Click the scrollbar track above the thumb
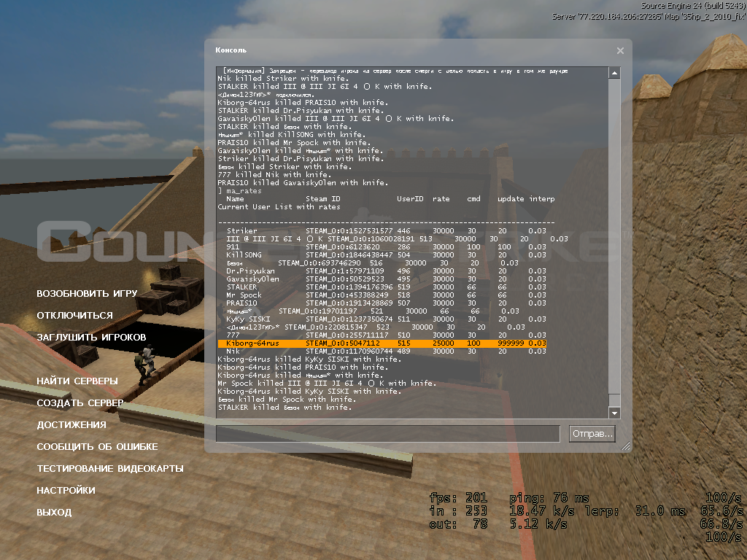Image resolution: width=747 pixels, height=560 pixels. point(614,236)
